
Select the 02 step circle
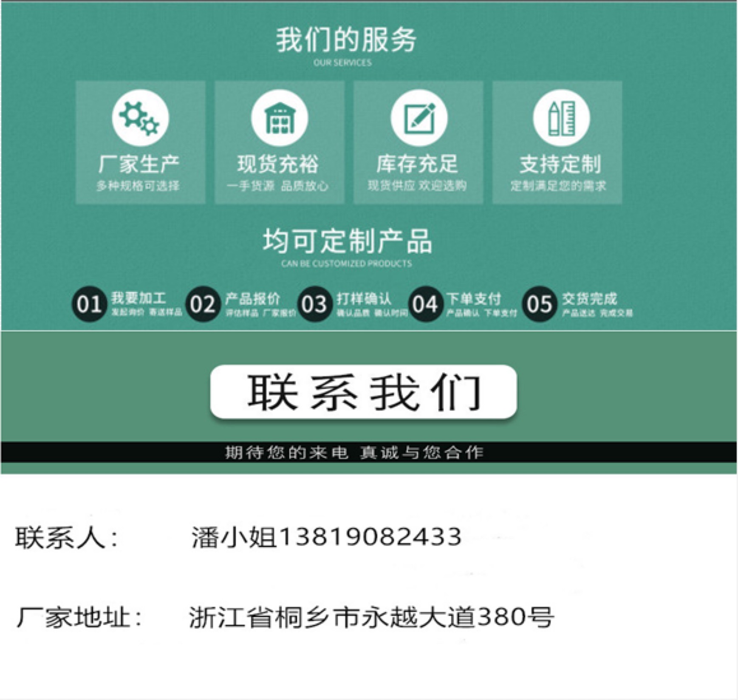203,304
